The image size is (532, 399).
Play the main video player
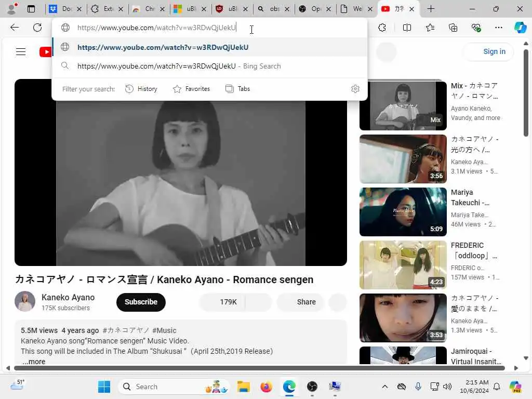tap(180, 172)
